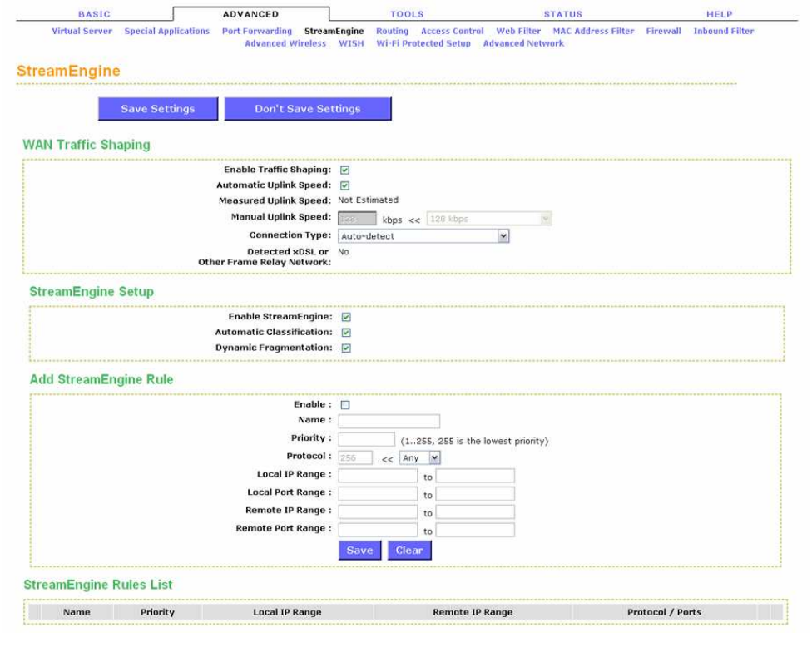Open the BASIC tab

[x=94, y=14]
